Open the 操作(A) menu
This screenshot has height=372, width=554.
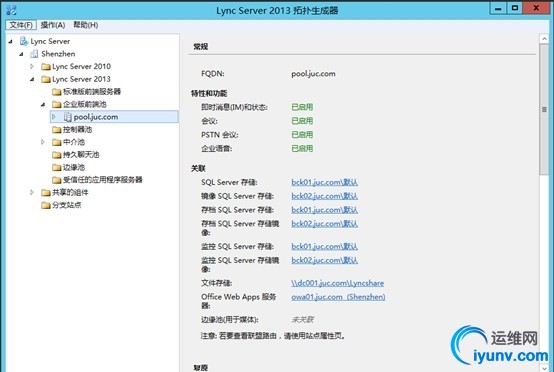coord(53,25)
